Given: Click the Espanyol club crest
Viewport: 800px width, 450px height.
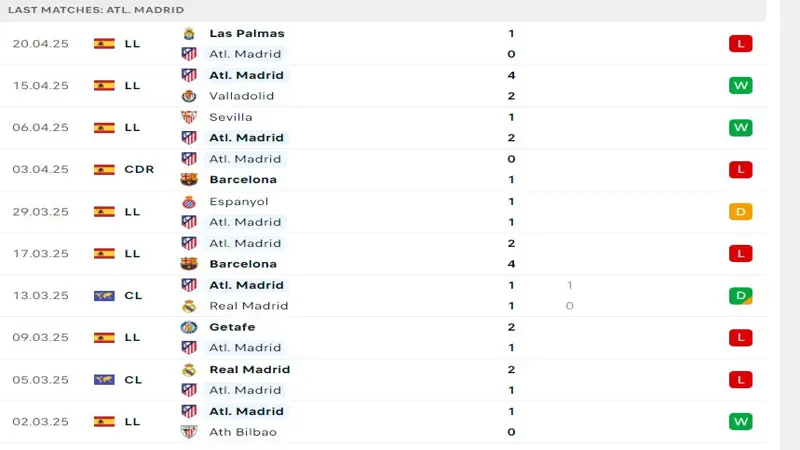Looking at the screenshot, I should tap(189, 201).
